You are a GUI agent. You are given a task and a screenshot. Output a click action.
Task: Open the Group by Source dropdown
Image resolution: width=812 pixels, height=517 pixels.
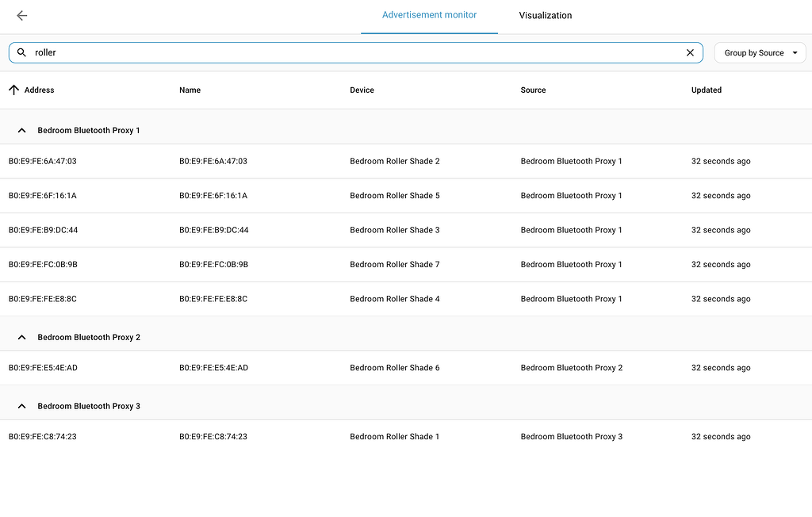[760, 53]
